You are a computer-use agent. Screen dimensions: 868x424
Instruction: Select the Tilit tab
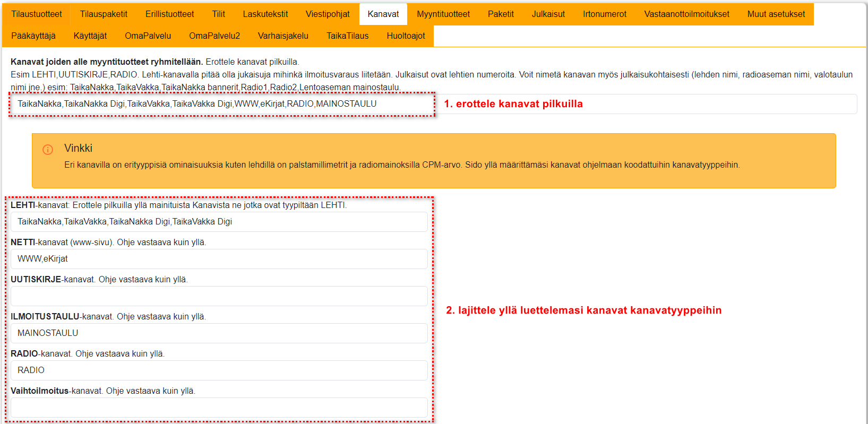pyautogui.click(x=219, y=14)
